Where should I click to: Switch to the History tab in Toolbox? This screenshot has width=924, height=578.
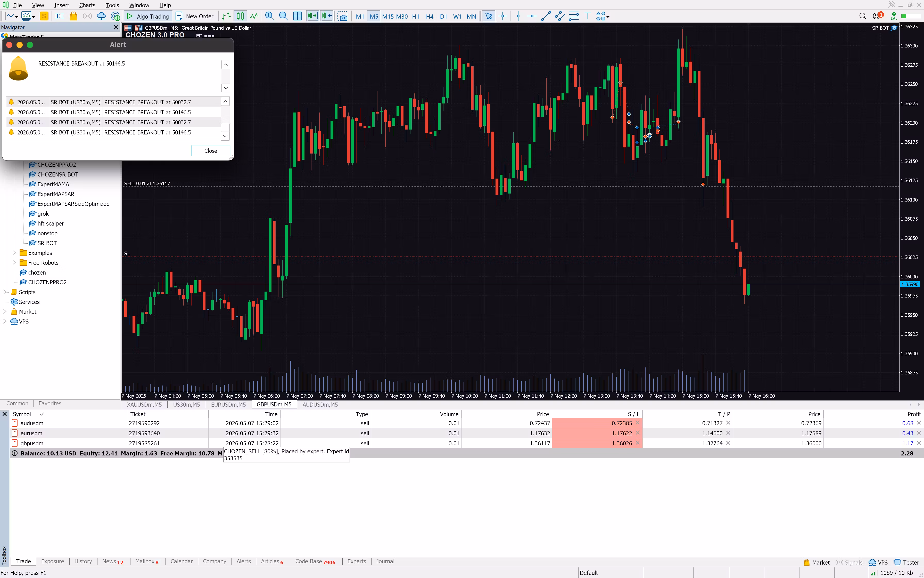click(83, 561)
